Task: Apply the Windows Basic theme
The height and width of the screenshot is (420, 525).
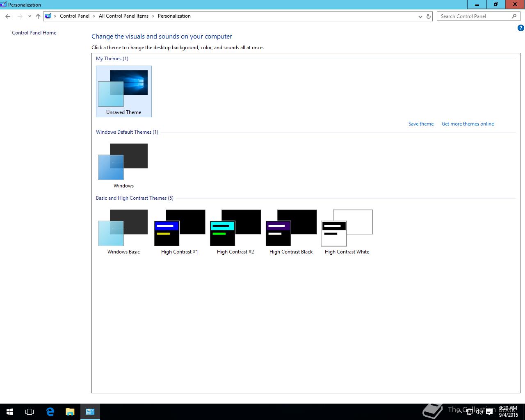Action: click(x=123, y=232)
